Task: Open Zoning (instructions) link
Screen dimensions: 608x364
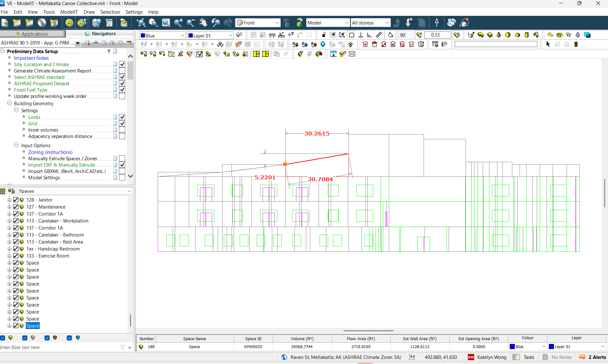Action: pos(50,152)
